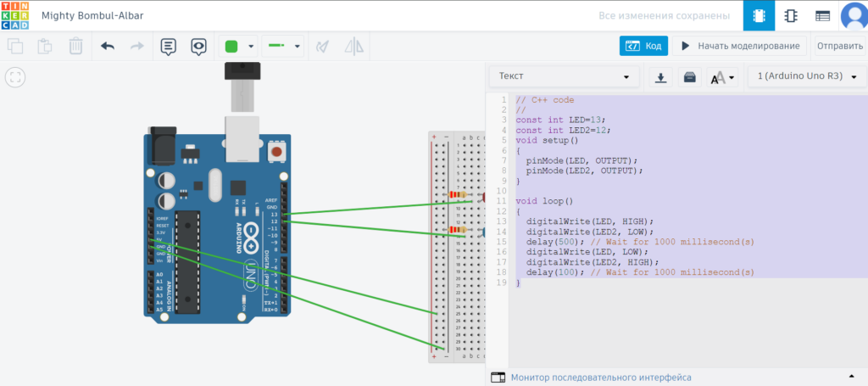The image size is (868, 386).
Task: Click code line digitalWrite(LED, HIGH);
Action: pyautogui.click(x=590, y=221)
